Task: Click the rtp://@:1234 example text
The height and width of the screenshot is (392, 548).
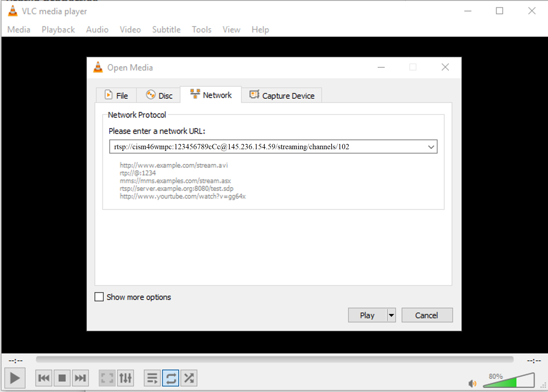Action: (138, 173)
